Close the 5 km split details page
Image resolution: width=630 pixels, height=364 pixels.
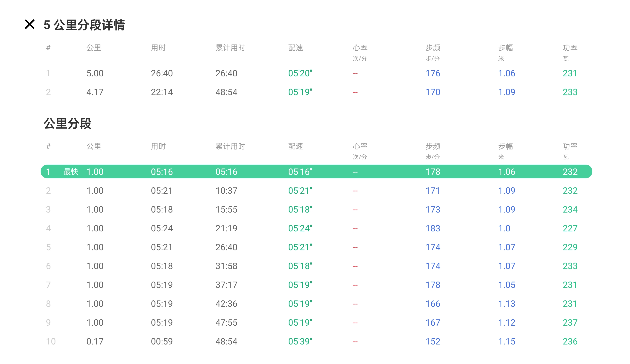tap(30, 25)
